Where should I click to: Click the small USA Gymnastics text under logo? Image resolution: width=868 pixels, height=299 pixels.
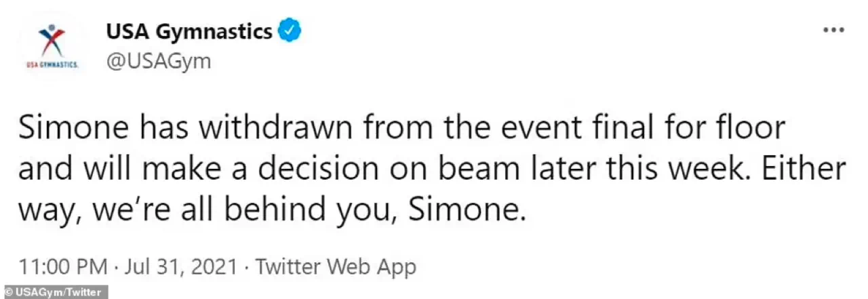click(52, 64)
